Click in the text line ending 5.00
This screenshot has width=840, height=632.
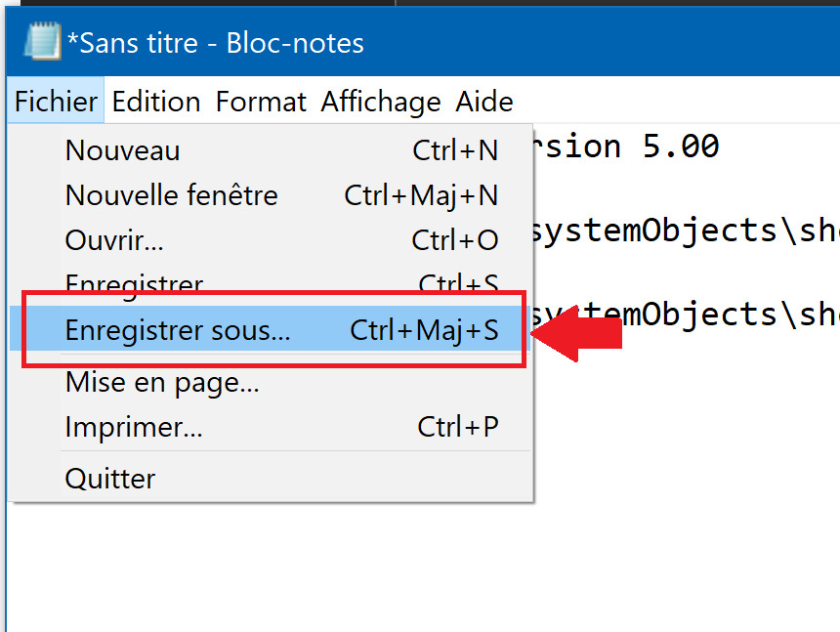pos(627,146)
